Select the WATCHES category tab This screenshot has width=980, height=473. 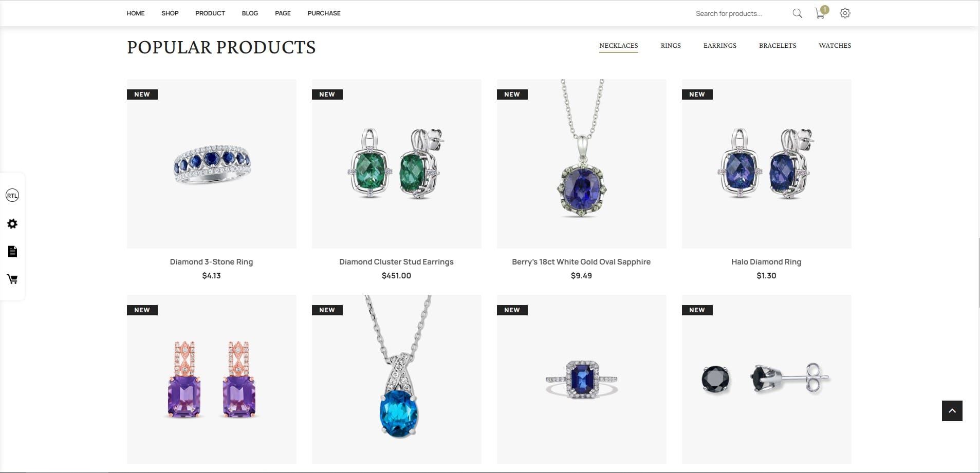(x=835, y=46)
